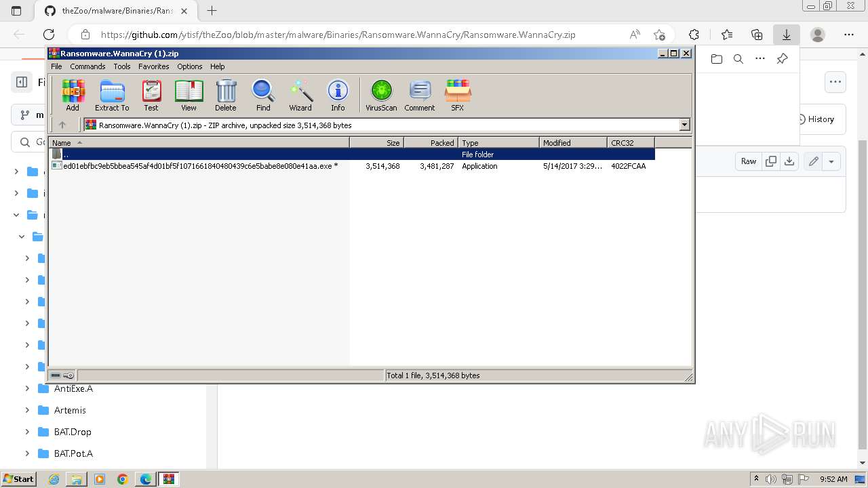The image size is (868, 488).
Task: Open Edge collections icon
Action: click(x=757, y=35)
